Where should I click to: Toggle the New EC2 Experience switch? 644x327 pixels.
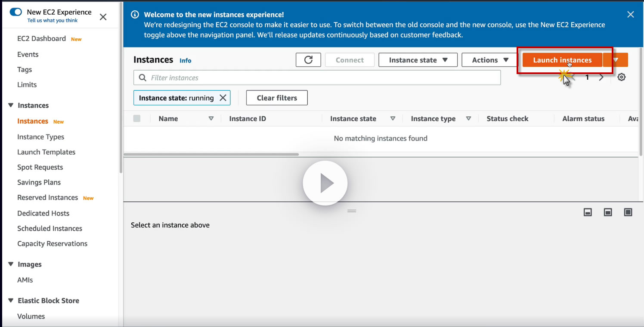coord(15,12)
